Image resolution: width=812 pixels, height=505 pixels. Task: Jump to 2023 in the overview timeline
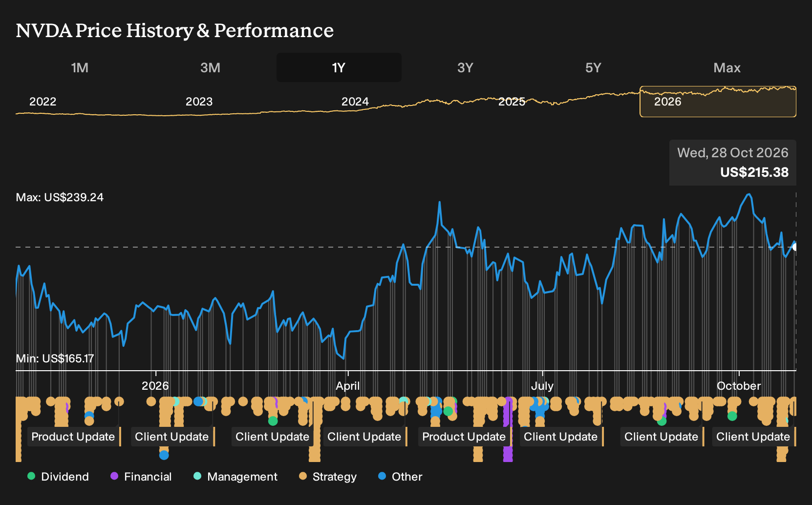coord(199,102)
